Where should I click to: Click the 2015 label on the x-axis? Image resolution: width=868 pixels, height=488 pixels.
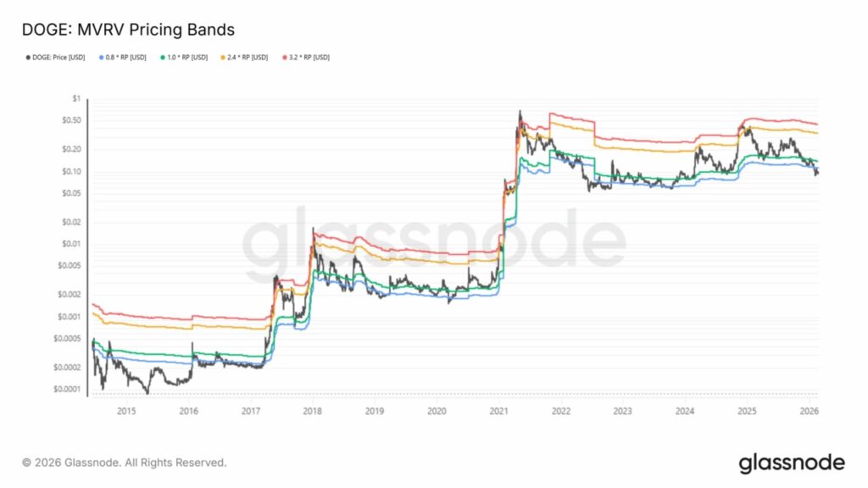point(126,411)
